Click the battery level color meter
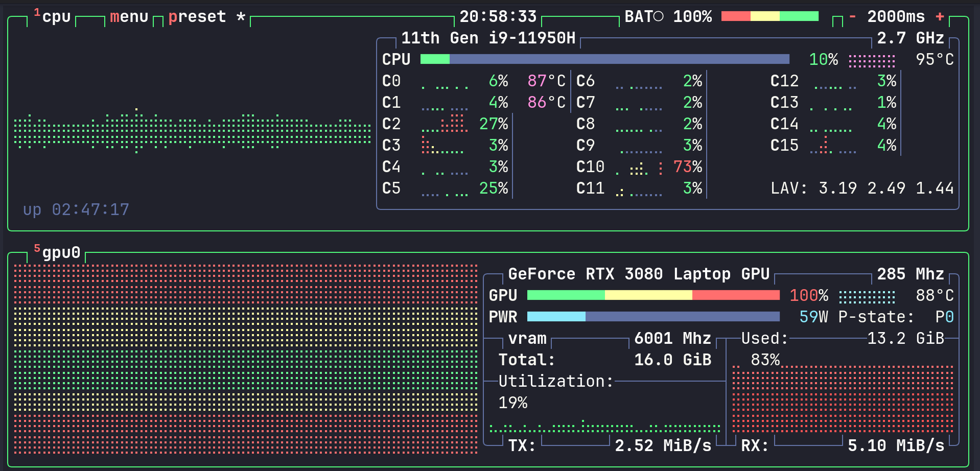The width and height of the screenshot is (980, 471). 770,16
